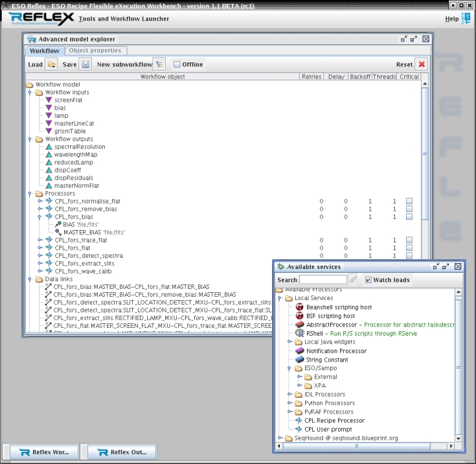Click the data link icon for CPL_fors_bias to CPL_fors_flat
The width and height of the screenshot is (476, 464).
[x=48, y=286]
